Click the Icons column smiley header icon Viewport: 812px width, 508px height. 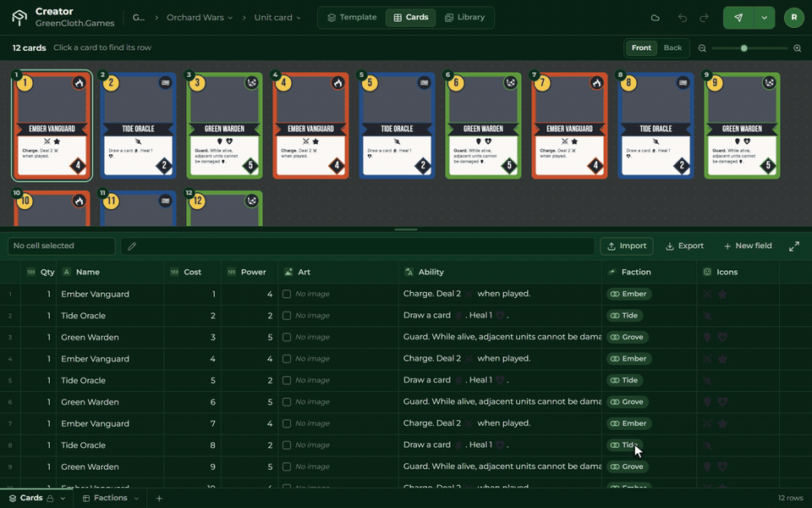coord(707,272)
